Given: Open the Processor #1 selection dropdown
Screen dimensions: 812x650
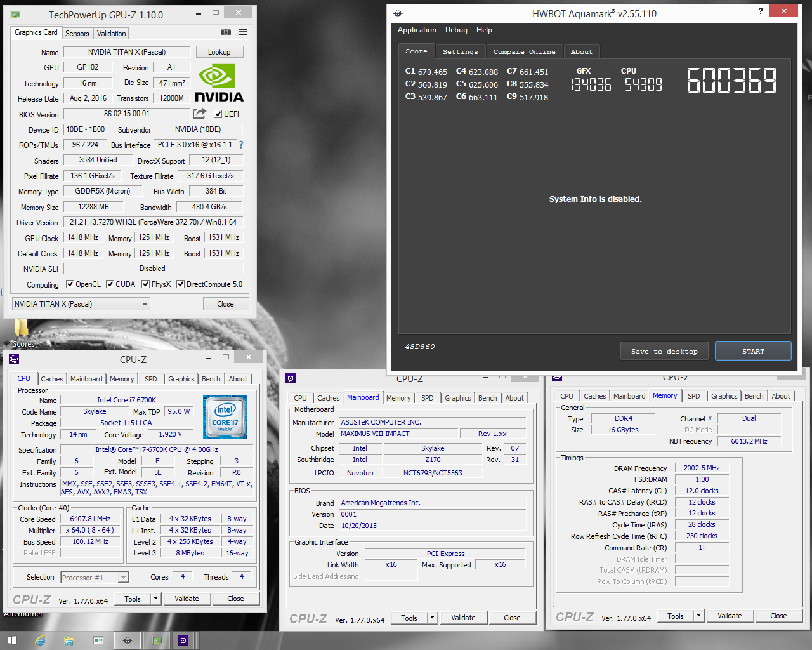Looking at the screenshot, I should 95,577.
